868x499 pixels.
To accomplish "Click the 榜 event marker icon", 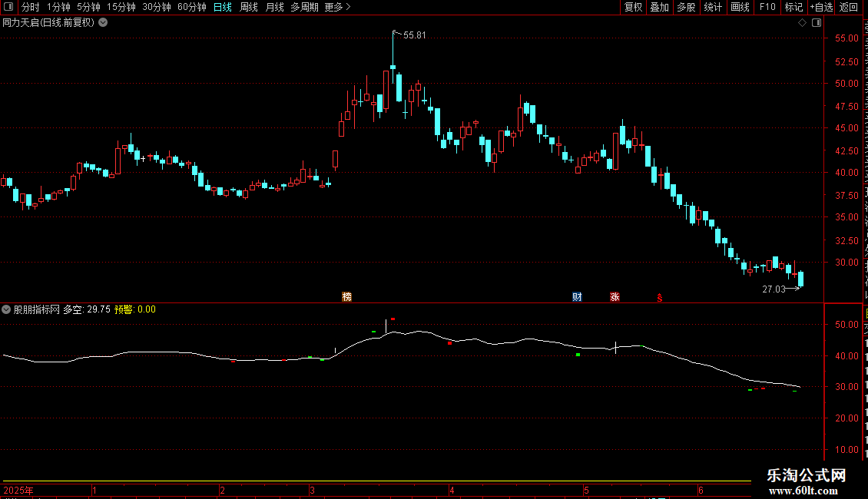I will coord(346,296).
